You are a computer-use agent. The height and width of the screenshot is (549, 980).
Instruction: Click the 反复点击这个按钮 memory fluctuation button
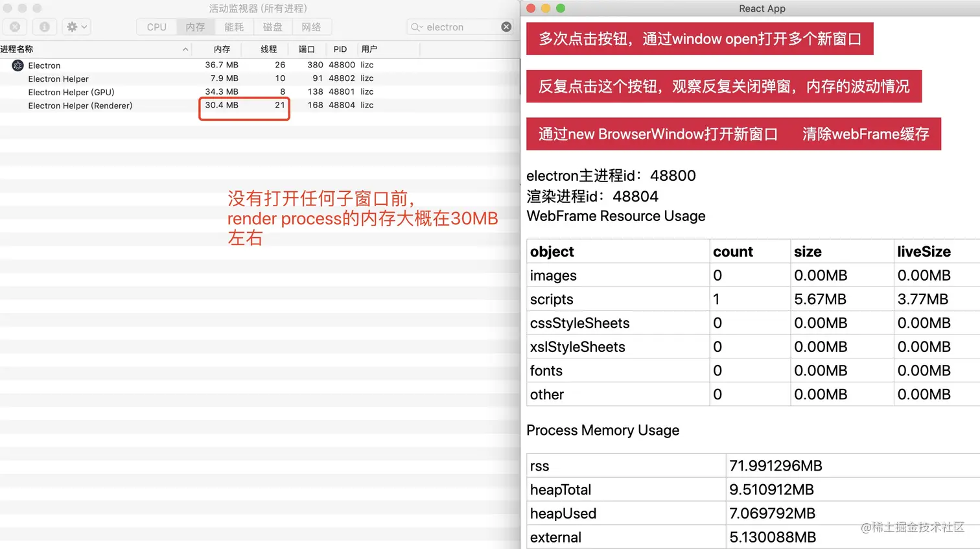click(724, 86)
